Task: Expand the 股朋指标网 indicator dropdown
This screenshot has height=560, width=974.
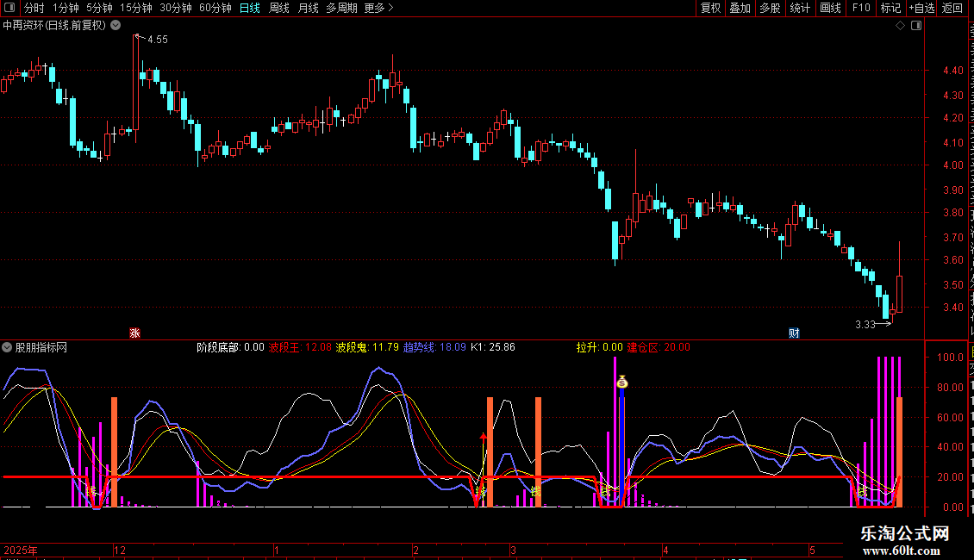Action: [x=7, y=348]
